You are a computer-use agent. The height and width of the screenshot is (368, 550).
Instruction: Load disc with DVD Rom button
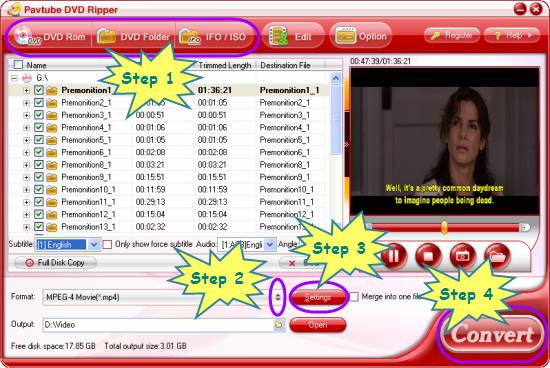[x=49, y=36]
